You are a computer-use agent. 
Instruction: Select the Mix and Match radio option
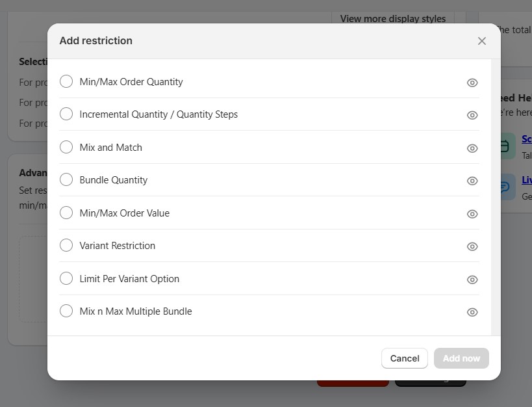(x=66, y=147)
